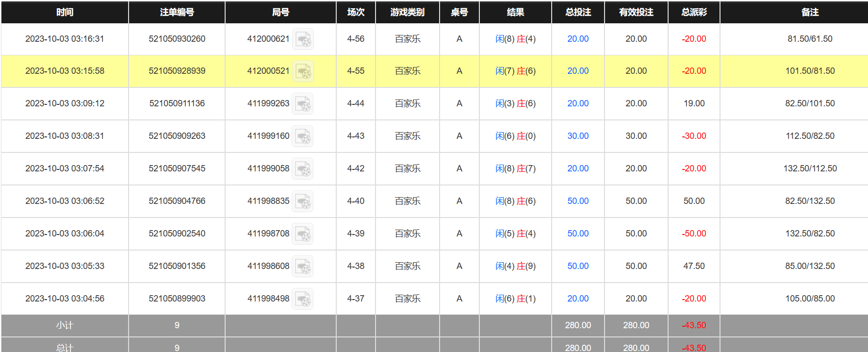Open video replay icon for round 411999263
The width and height of the screenshot is (868, 352).
[x=303, y=103]
